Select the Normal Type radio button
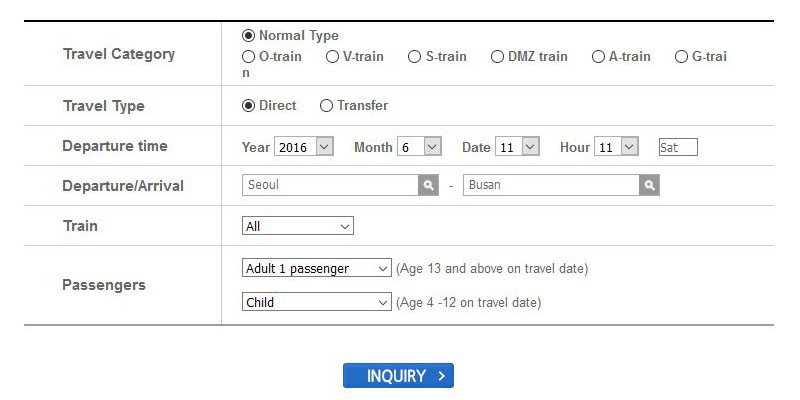This screenshot has width=800, height=400. [x=249, y=36]
